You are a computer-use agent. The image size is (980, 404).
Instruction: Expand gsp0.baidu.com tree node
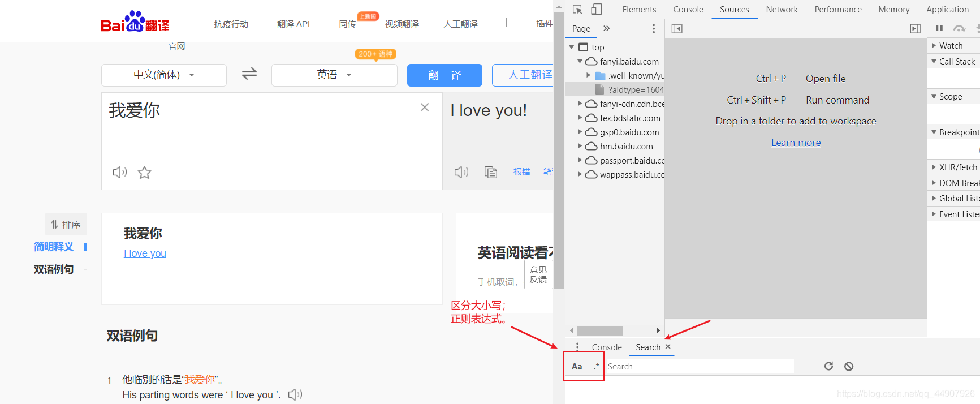(580, 132)
